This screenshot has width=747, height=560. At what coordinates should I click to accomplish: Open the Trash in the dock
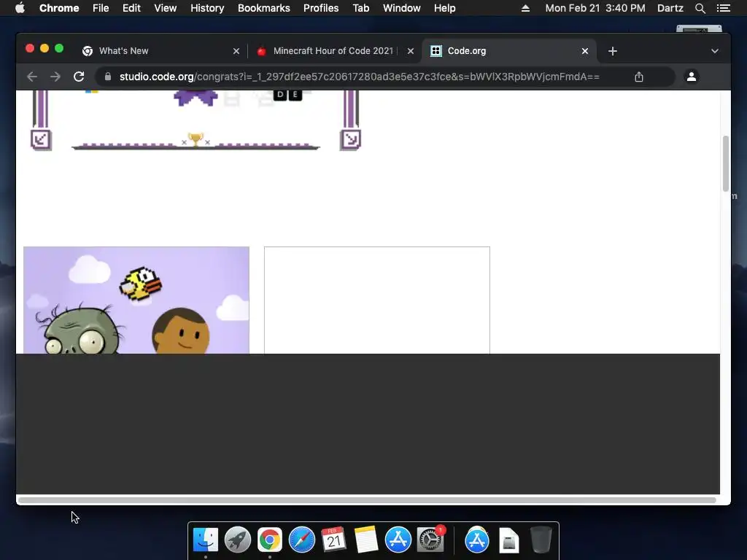541,540
